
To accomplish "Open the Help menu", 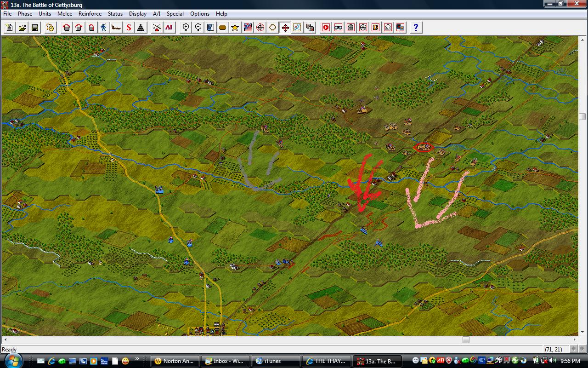I will click(221, 14).
